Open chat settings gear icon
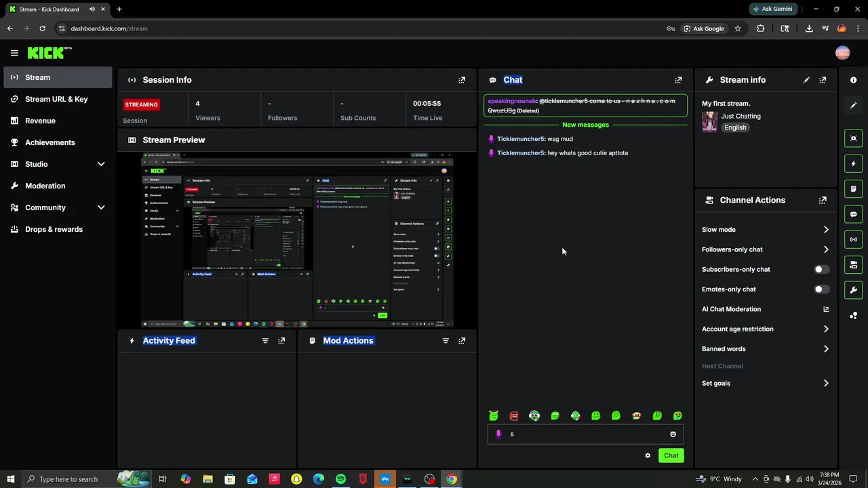 pos(648,455)
